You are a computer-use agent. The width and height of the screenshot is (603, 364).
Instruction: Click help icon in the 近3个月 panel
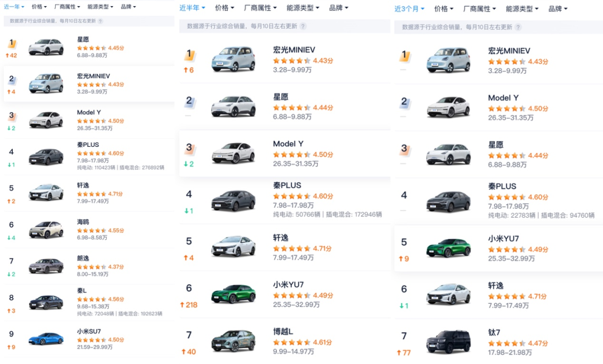518,27
